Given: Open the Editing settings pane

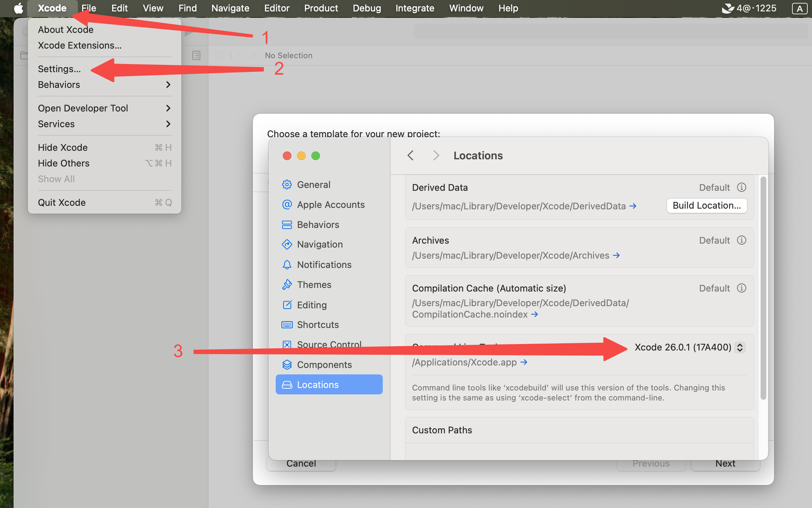Looking at the screenshot, I should point(311,305).
